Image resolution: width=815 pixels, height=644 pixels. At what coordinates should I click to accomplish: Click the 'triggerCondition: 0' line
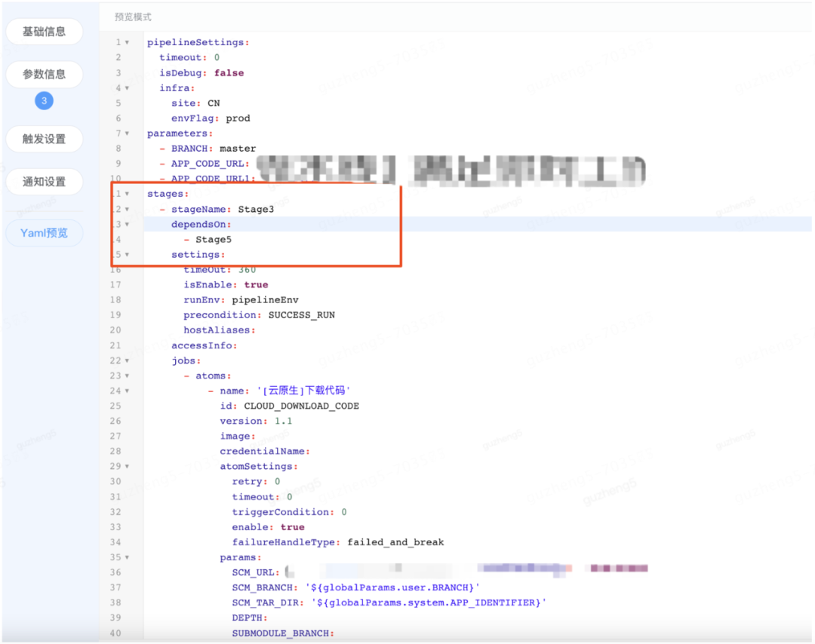[289, 512]
